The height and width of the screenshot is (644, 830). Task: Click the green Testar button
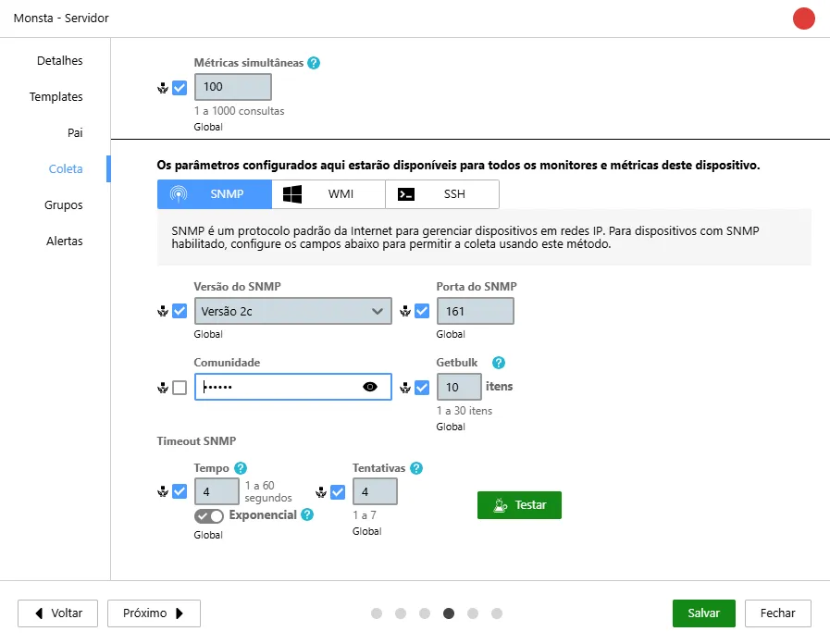click(519, 505)
